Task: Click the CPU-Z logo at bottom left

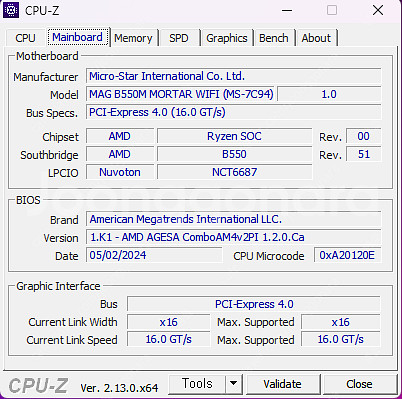Action: [x=38, y=386]
